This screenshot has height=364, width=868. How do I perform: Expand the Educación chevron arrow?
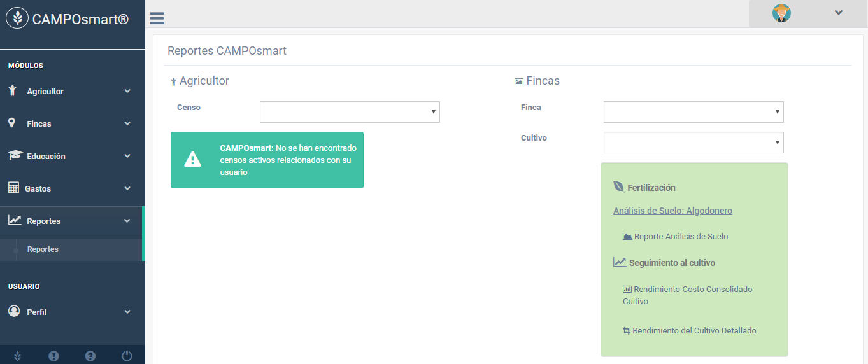click(127, 156)
